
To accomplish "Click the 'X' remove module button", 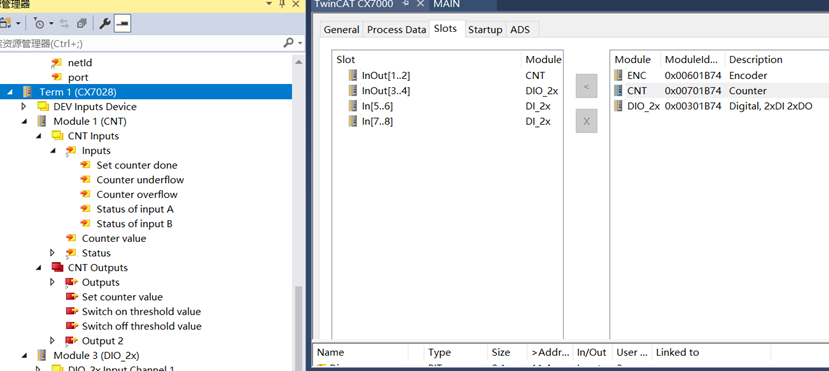I will [x=586, y=121].
